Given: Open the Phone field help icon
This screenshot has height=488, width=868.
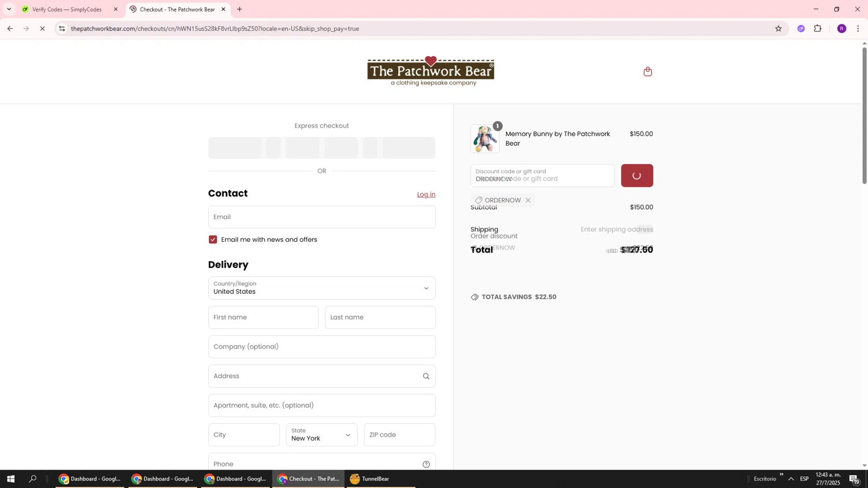Looking at the screenshot, I should coord(426,464).
